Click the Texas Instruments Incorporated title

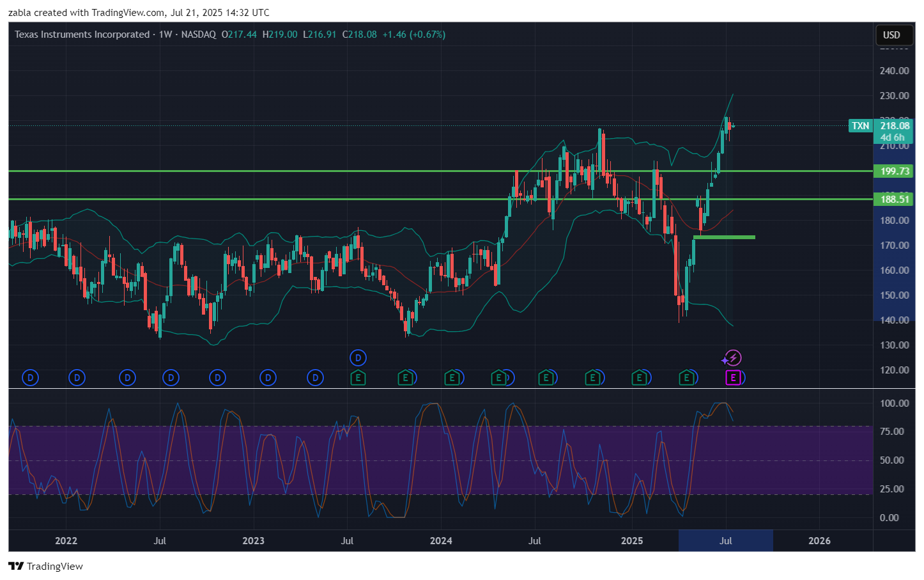pos(82,35)
